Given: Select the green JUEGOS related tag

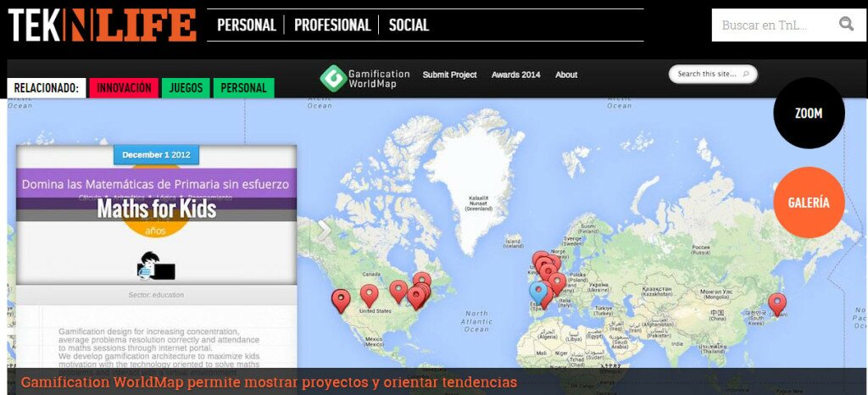Looking at the screenshot, I should (186, 88).
